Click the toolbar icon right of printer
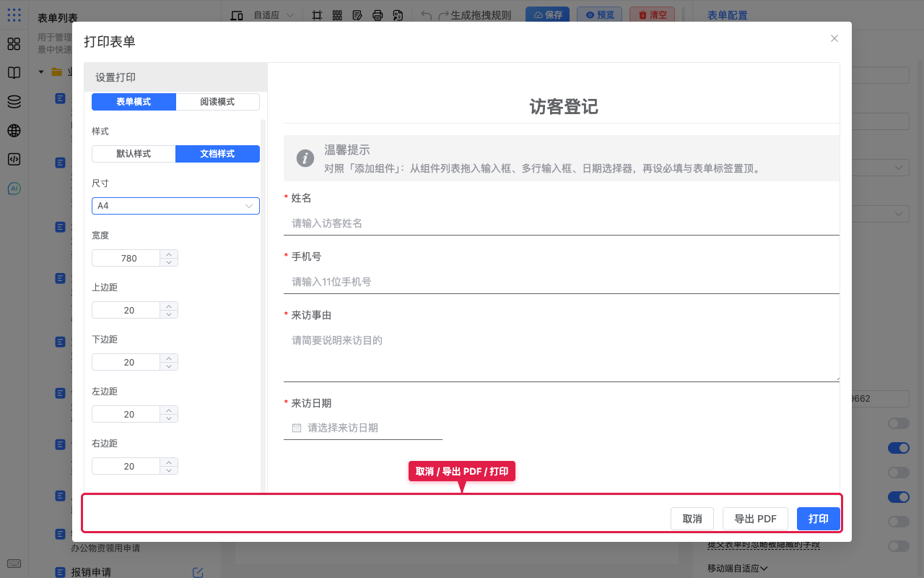 pos(398,15)
